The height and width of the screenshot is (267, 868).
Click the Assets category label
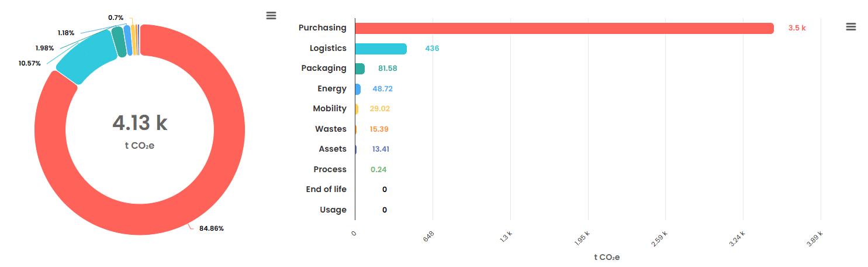333,149
